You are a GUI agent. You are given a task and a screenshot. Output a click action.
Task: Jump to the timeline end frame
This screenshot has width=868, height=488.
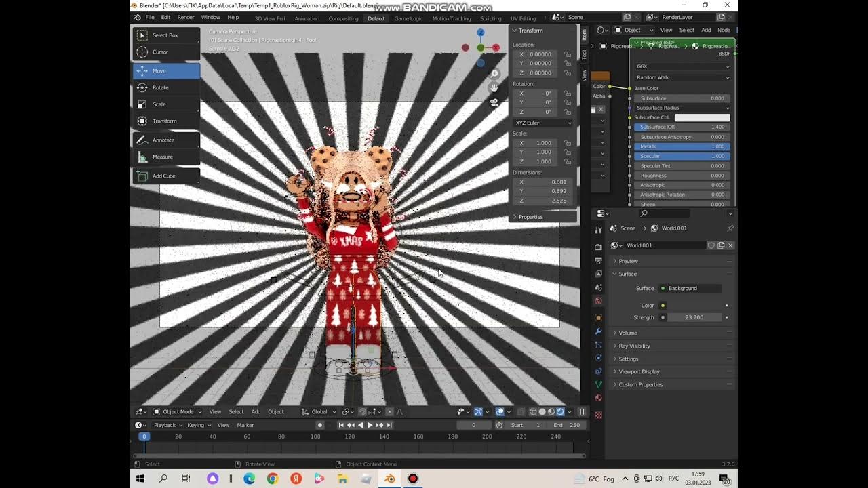coord(389,425)
